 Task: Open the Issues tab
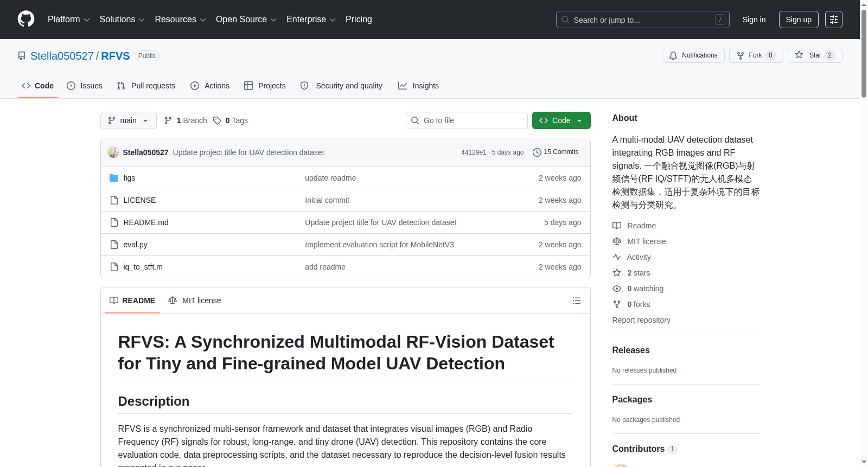pyautogui.click(x=85, y=86)
